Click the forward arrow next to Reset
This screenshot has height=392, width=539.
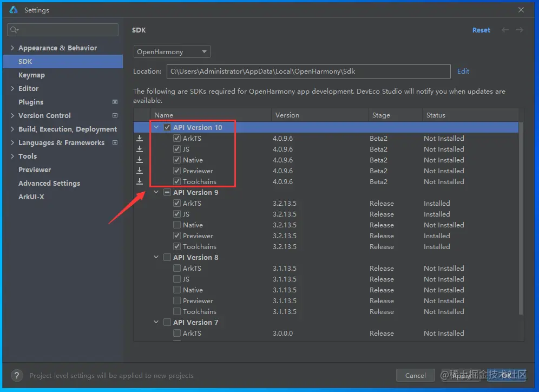pyautogui.click(x=520, y=30)
